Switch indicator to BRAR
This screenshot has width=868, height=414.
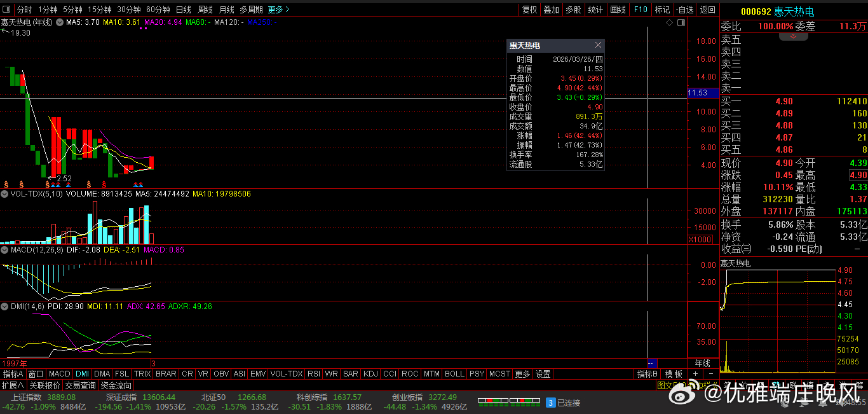tap(166, 374)
